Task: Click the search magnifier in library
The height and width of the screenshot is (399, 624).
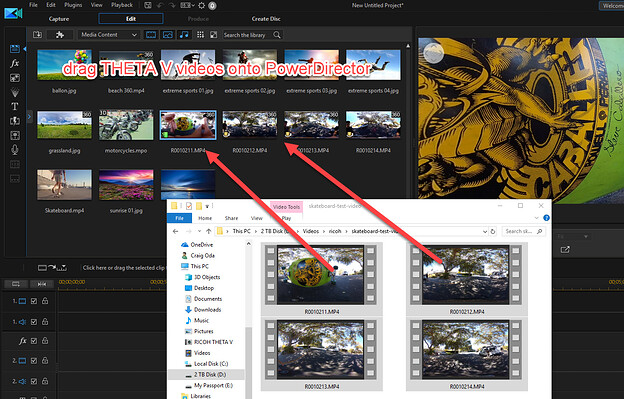Action: (277, 35)
